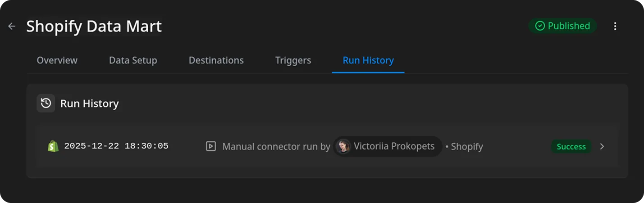The image size is (644, 203).
Task: Select the Run History tab
Action: tap(368, 60)
